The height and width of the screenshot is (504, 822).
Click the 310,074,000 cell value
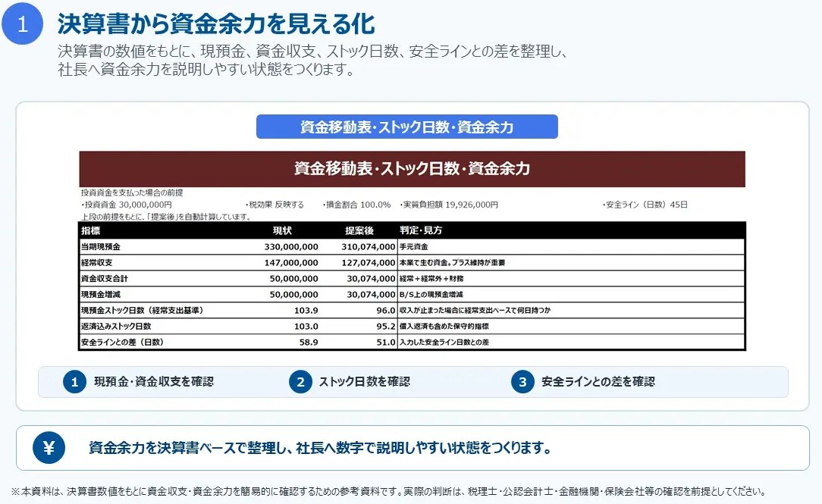pyautogui.click(x=368, y=247)
